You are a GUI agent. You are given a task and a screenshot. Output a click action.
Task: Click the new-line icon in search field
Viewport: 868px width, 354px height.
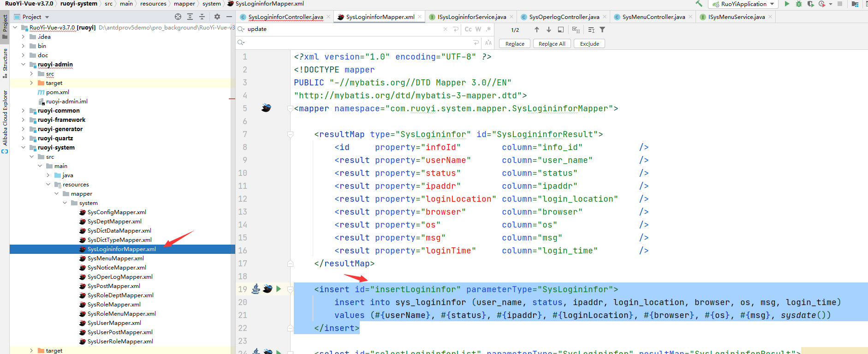[x=456, y=29]
